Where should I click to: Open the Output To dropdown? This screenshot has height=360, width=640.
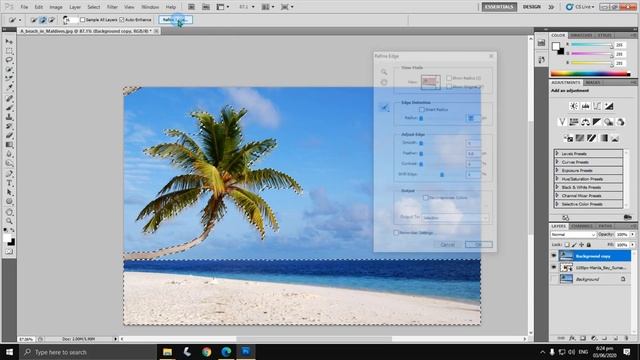coord(455,218)
